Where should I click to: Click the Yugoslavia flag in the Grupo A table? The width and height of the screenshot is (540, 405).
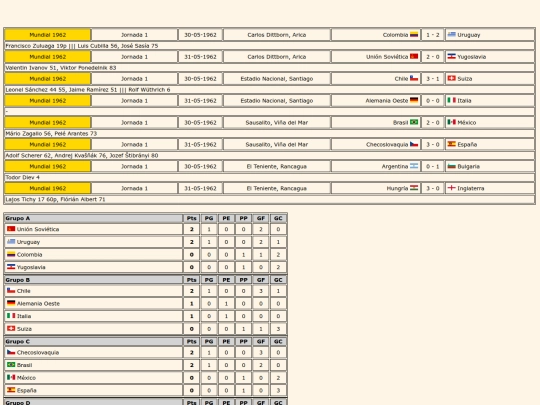coord(11,267)
